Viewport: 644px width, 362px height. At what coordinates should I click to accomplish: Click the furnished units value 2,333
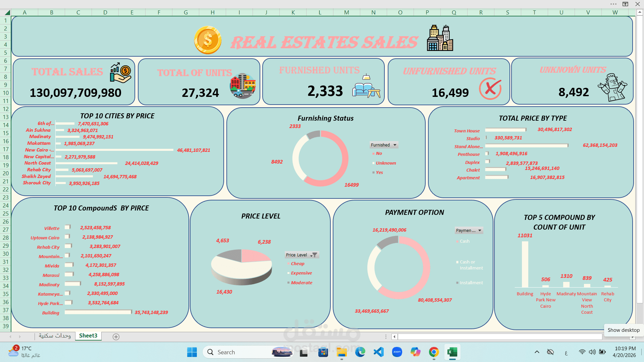point(325,91)
